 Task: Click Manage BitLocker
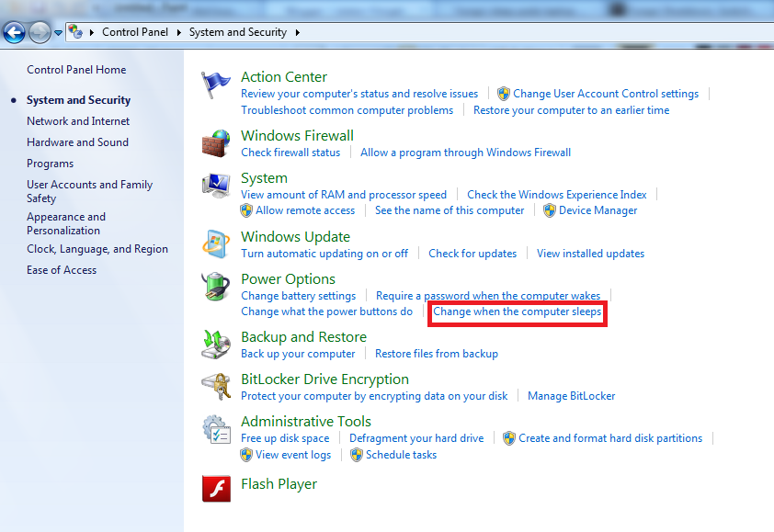pos(571,396)
